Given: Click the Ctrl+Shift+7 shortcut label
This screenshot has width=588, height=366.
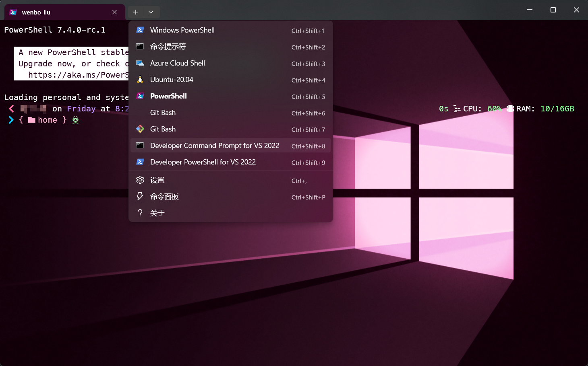Looking at the screenshot, I should [308, 130].
